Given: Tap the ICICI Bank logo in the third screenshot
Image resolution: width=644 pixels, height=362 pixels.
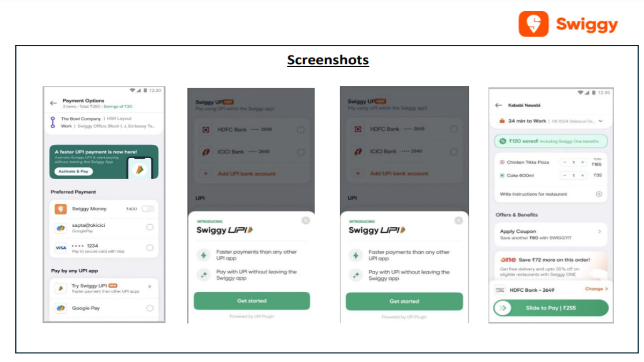Looking at the screenshot, I should coord(358,152).
